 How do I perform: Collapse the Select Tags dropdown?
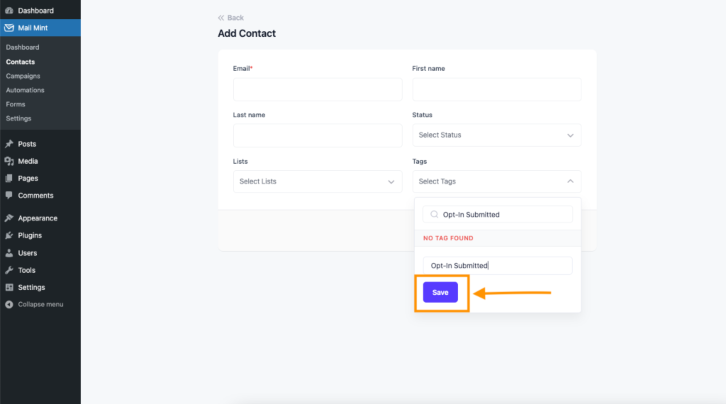[496, 181]
